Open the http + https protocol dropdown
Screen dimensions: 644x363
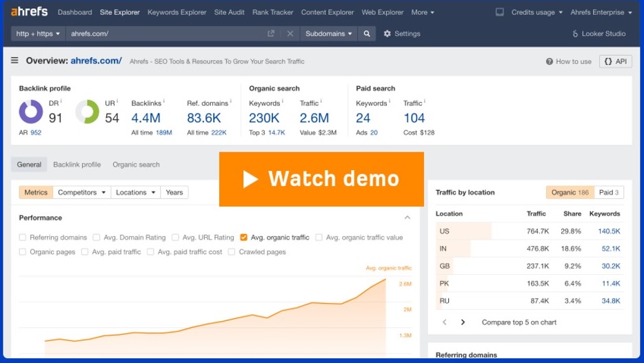coord(38,34)
